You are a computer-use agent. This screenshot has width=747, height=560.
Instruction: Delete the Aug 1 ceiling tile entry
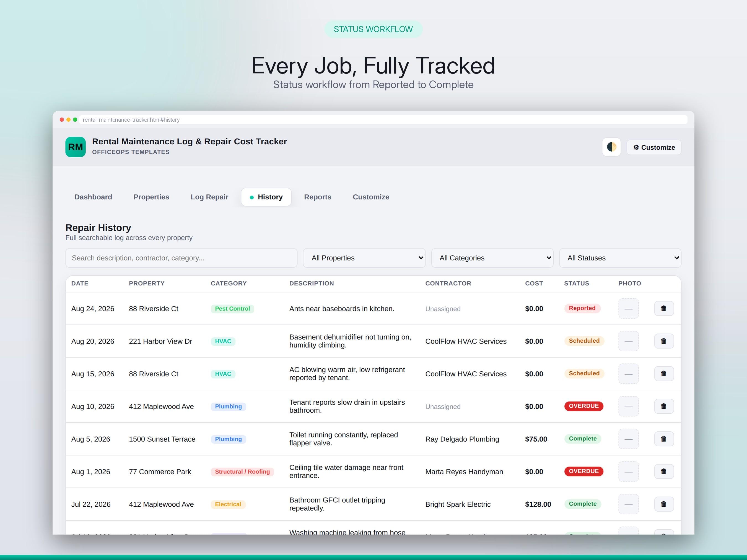click(x=664, y=472)
